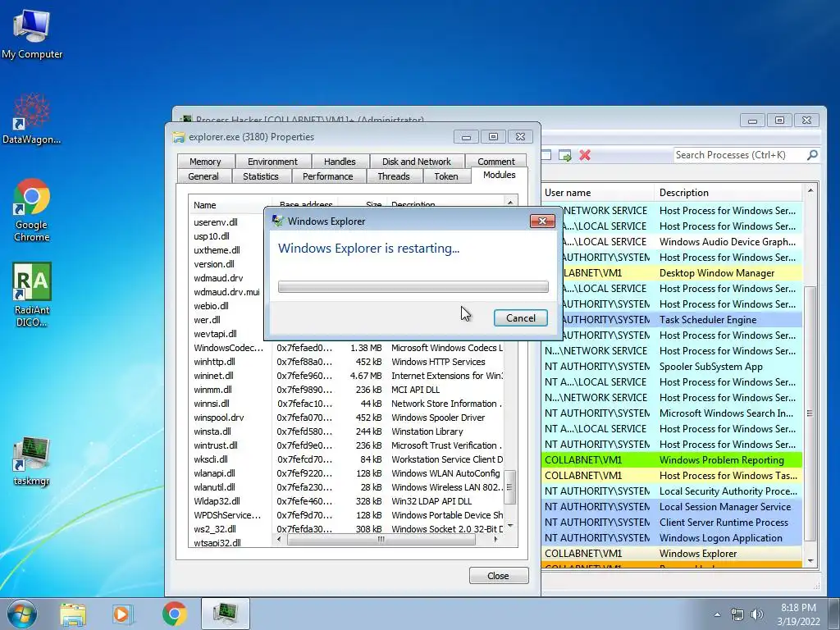Image resolution: width=840 pixels, height=630 pixels.
Task: Open the My Computer desktop icon
Action: 32,34
